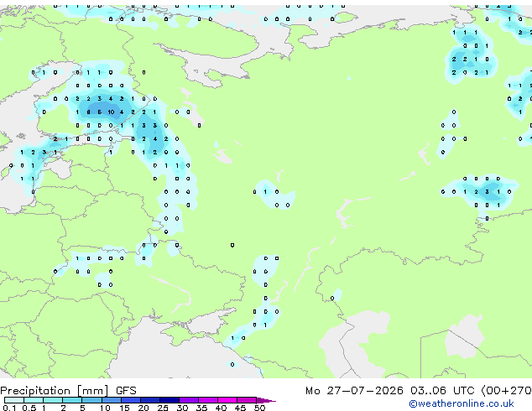
Task: Click the 0.5–1 mm legend swatch
Action: coord(34,400)
